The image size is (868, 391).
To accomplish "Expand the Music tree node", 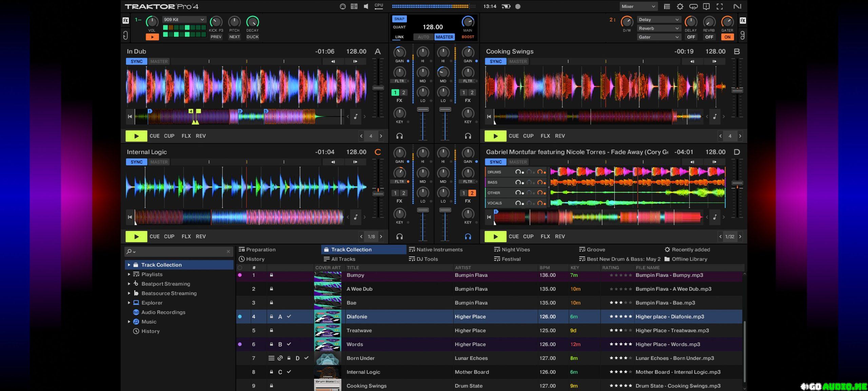I will [x=129, y=322].
